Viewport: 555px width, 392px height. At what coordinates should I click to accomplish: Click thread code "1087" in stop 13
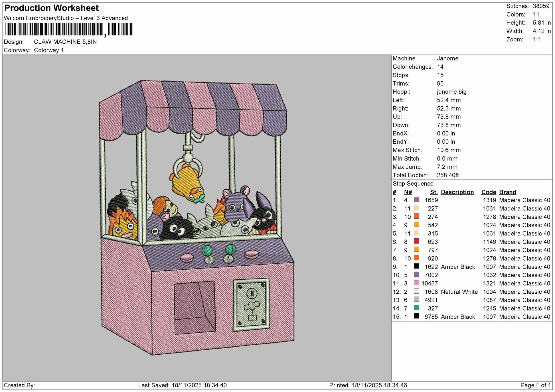490,300
